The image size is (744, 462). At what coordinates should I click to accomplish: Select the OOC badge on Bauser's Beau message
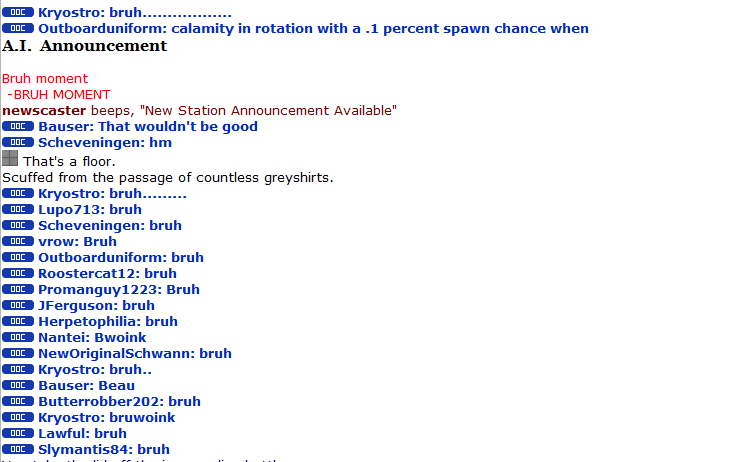click(18, 386)
